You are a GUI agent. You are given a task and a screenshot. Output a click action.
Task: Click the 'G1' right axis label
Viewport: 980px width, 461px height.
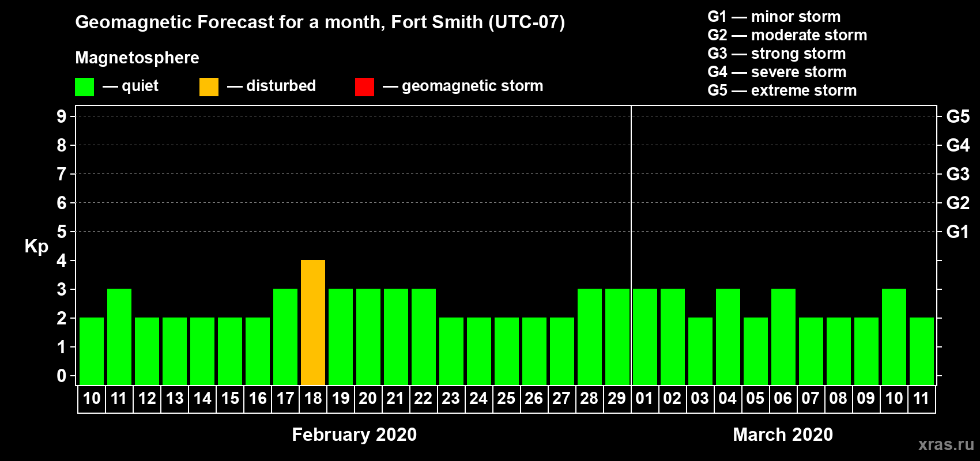coord(958,232)
